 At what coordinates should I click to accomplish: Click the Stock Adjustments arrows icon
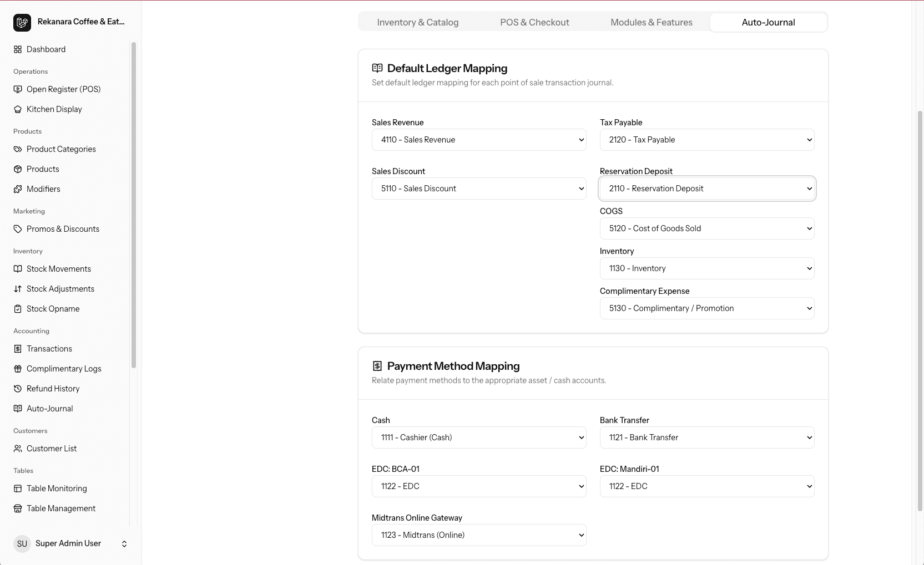(x=18, y=289)
